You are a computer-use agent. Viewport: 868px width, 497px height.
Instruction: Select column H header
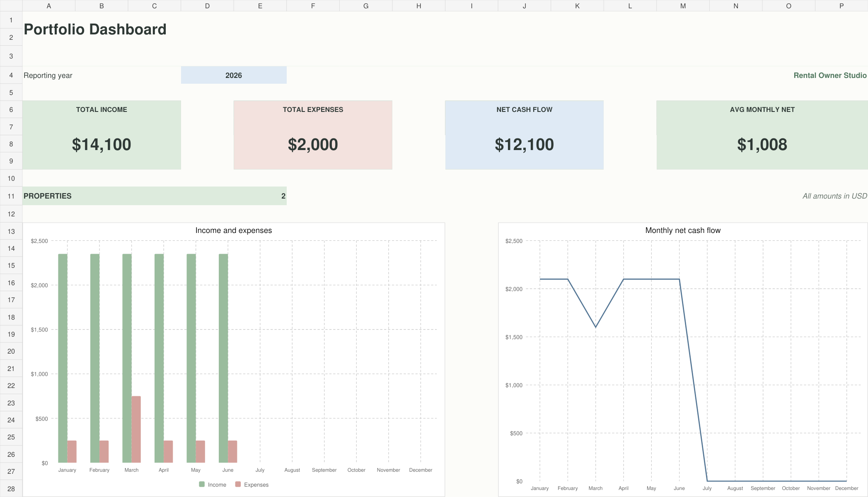pyautogui.click(x=419, y=6)
